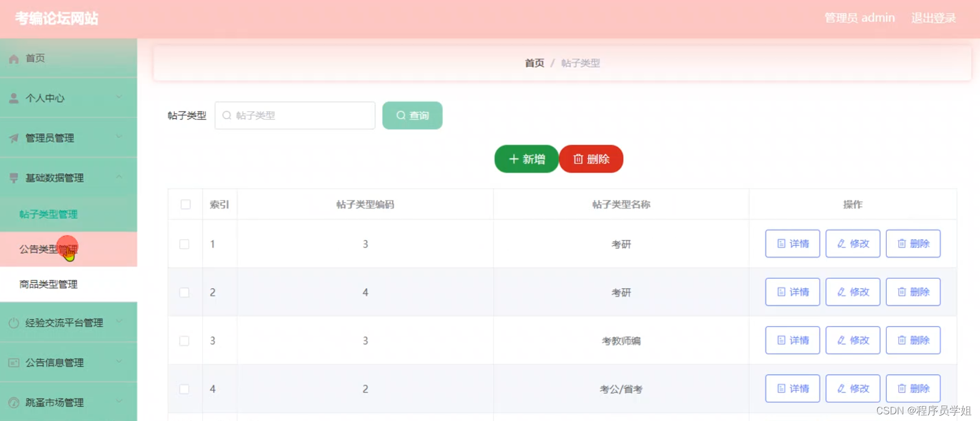Expand the 公告信息管理 chevron
The width and height of the screenshot is (980, 421).
point(119,362)
